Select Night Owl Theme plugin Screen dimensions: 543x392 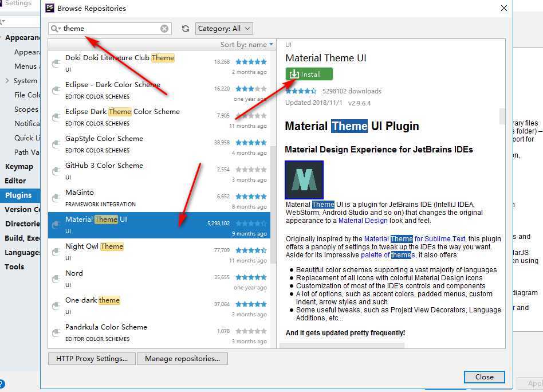pyautogui.click(x=159, y=252)
